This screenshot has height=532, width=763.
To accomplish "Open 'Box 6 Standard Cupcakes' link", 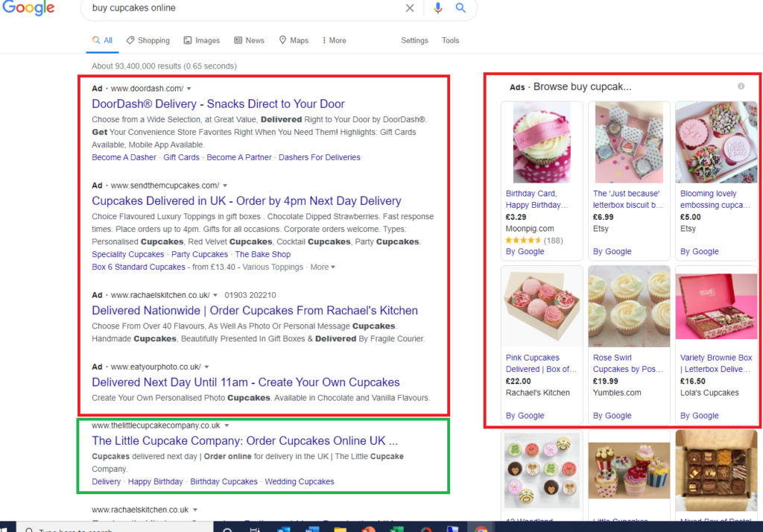I will (x=138, y=267).
